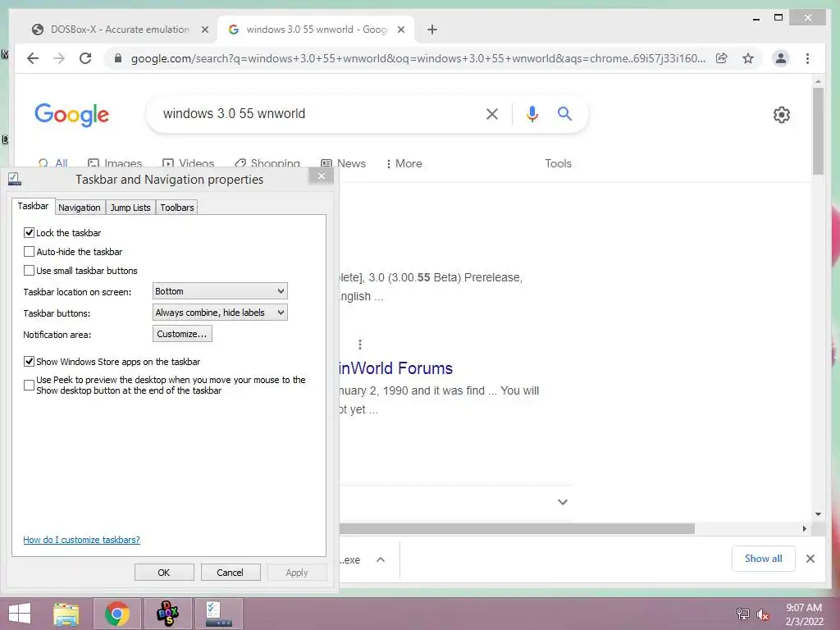Open options for WinWorld Forums result

click(360, 344)
